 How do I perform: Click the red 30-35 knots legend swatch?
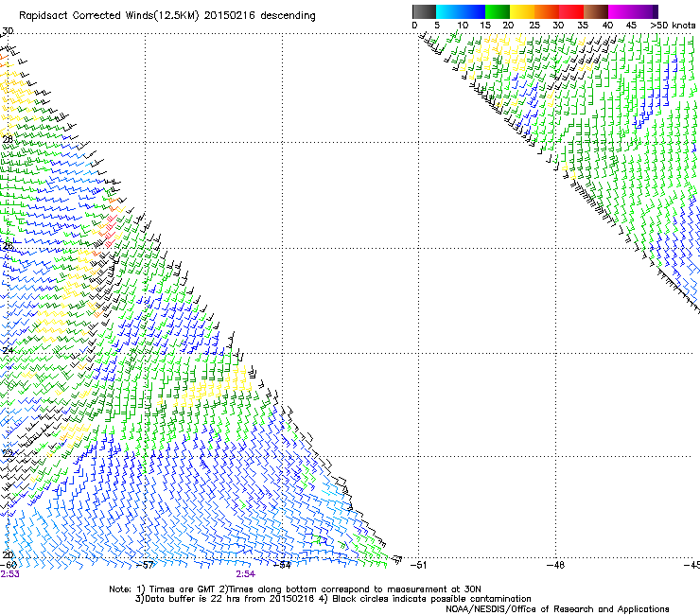[x=571, y=11]
